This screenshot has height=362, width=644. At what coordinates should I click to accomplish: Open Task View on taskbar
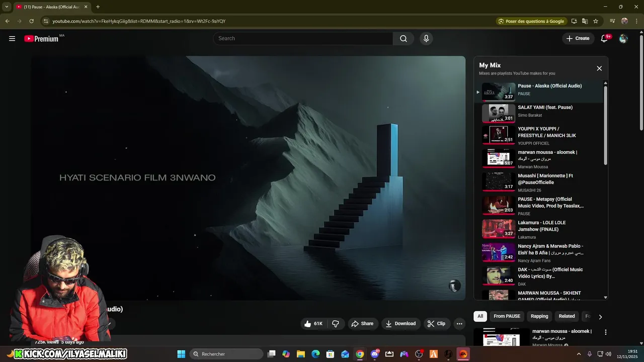[272, 354]
